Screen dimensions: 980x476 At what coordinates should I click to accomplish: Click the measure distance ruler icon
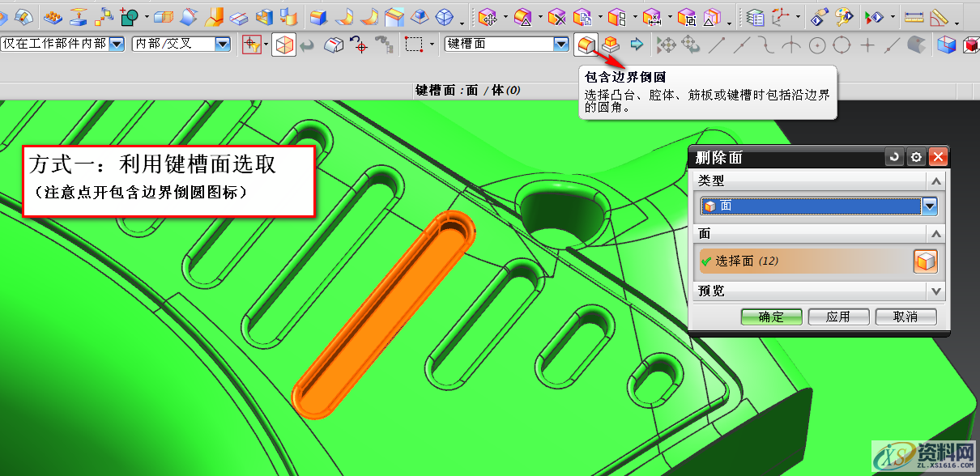(914, 15)
